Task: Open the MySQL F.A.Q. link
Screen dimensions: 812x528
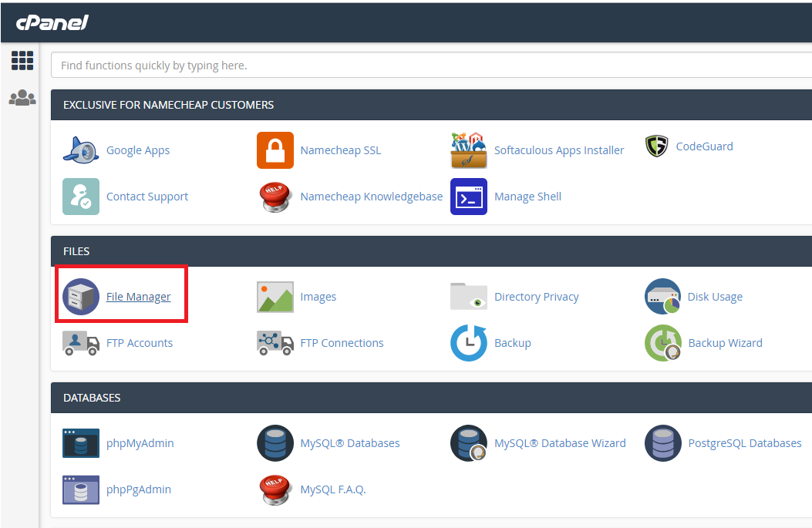Action: 333,489
